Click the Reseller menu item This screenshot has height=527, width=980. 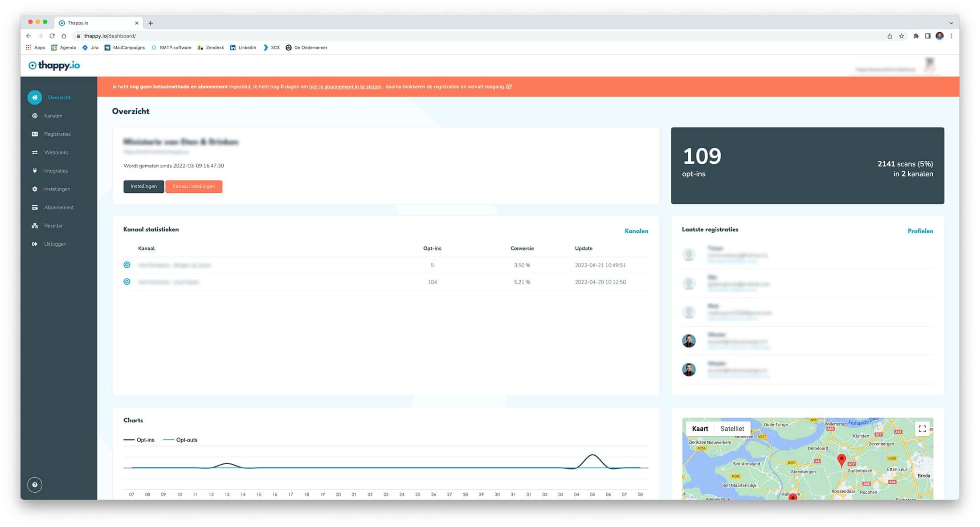53,226
